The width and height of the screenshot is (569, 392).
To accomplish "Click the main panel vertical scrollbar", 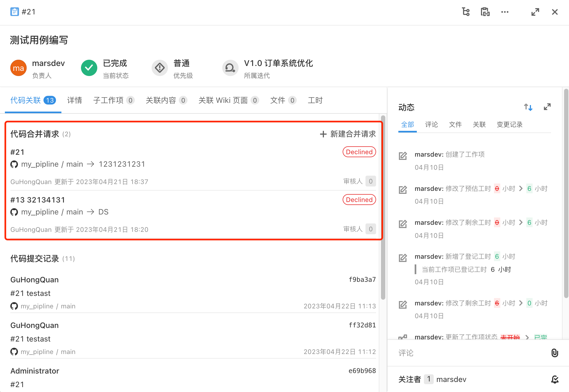I will (383, 208).
